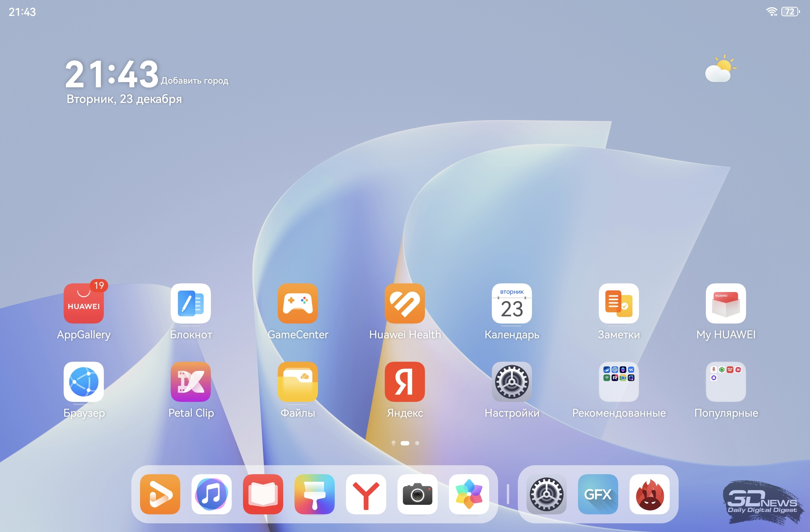This screenshot has height=532, width=810.
Task: Open the Яндекс app
Action: pyautogui.click(x=405, y=381)
